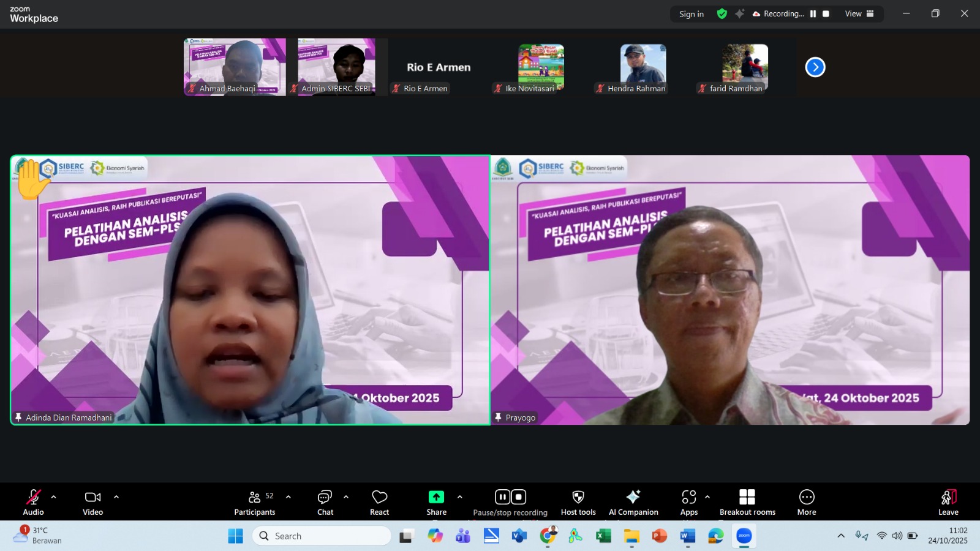Pause the recording in top bar
980x551 pixels.
click(x=813, y=13)
